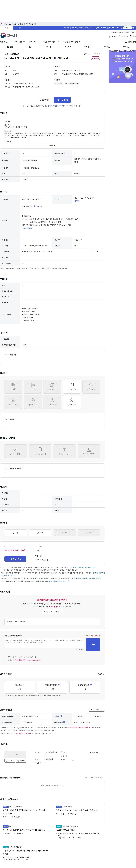Open the 원격지원 link
136x868 pixels.
[121, 32]
